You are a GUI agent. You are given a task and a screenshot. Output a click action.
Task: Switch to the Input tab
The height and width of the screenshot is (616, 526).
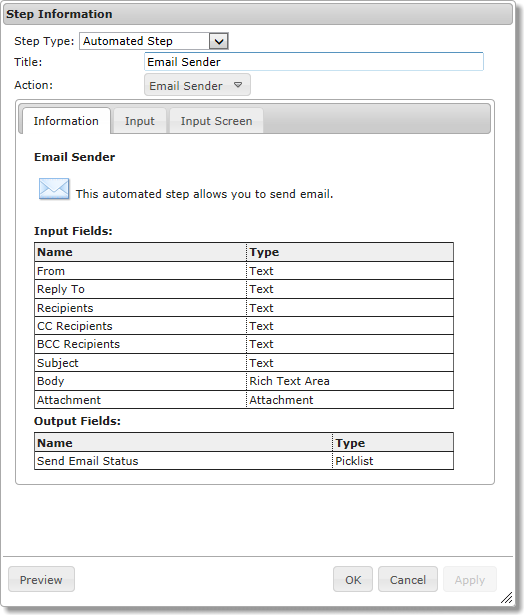pos(139,121)
